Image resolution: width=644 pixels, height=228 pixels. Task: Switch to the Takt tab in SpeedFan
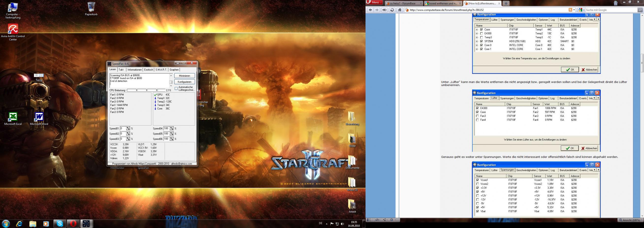click(121, 70)
